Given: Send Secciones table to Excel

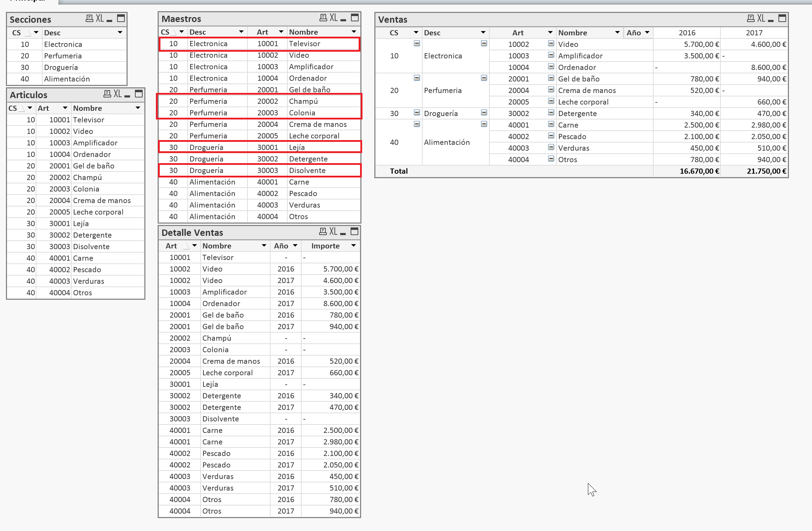Looking at the screenshot, I should pos(100,19).
